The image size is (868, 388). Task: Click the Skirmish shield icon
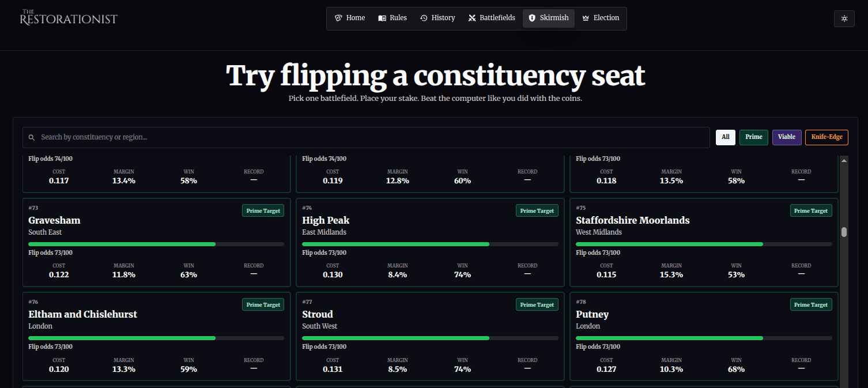point(532,18)
